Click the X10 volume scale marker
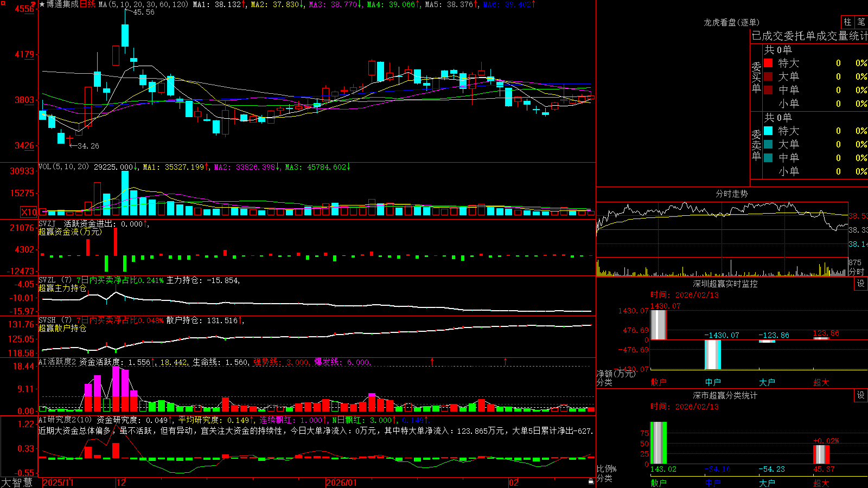This screenshot has width=868, height=488. tap(29, 212)
